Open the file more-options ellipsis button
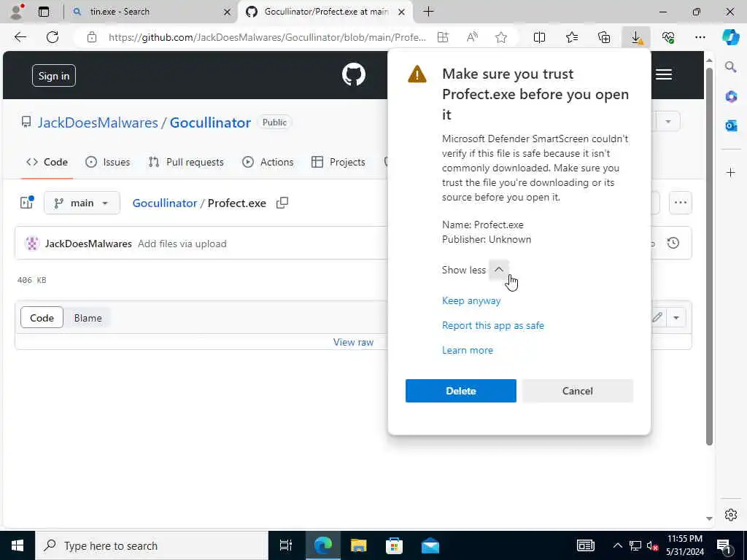Viewport: 747px width, 560px height. pos(681,203)
